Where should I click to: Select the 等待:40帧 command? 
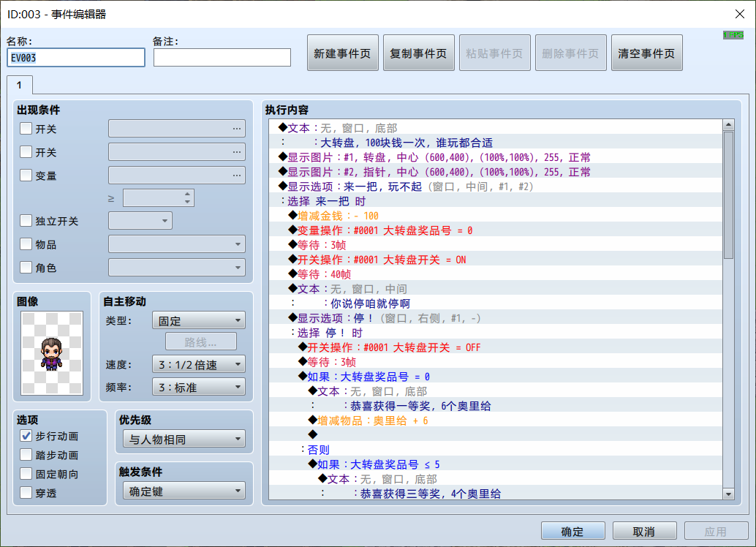pyautogui.click(x=496, y=274)
